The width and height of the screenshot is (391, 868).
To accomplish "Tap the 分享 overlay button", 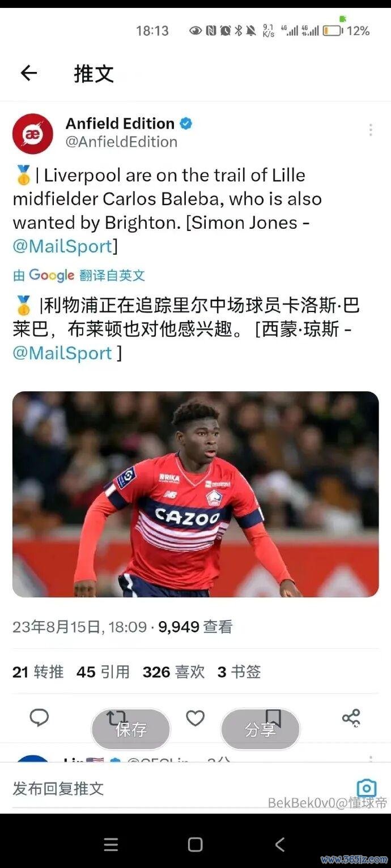I will (x=260, y=729).
